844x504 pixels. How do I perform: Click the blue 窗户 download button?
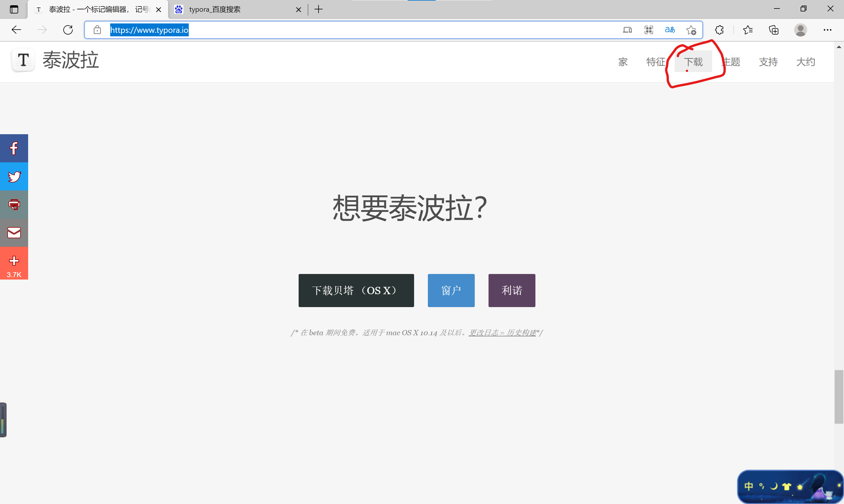451,290
